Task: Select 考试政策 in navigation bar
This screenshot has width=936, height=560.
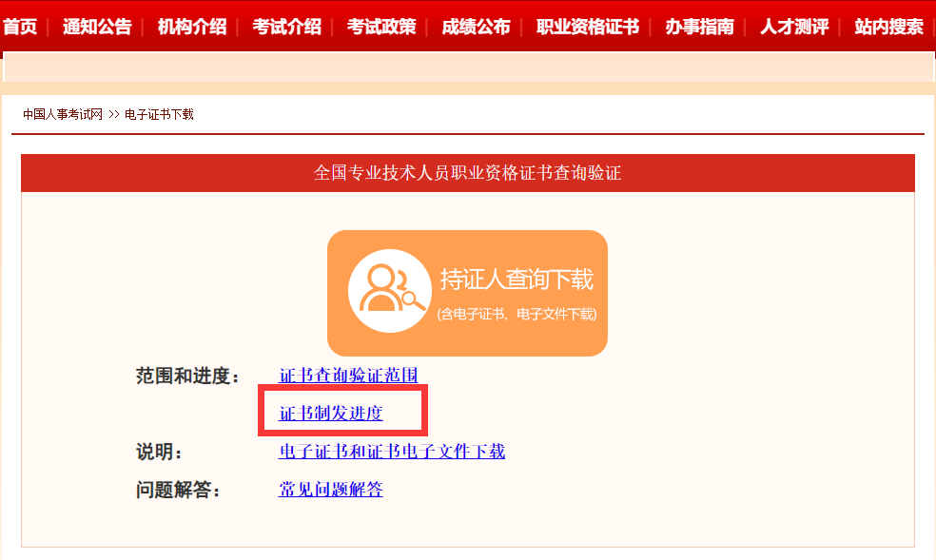Action: click(382, 27)
